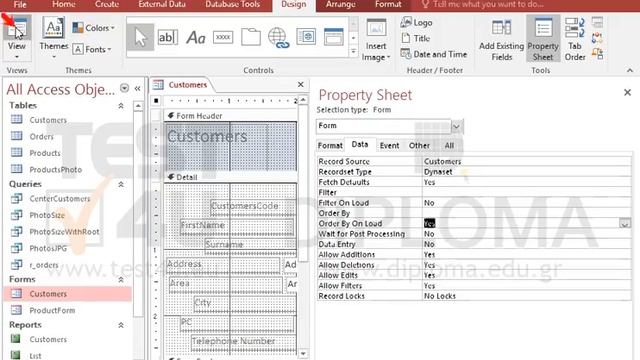This screenshot has height=360, width=640.
Task: Select the PhotosJPG query
Action: click(x=48, y=248)
